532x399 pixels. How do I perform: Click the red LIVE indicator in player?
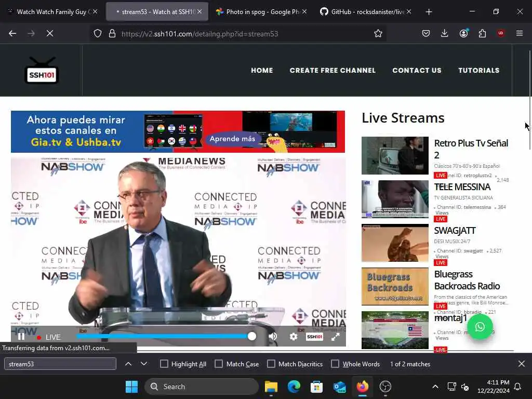click(x=49, y=337)
